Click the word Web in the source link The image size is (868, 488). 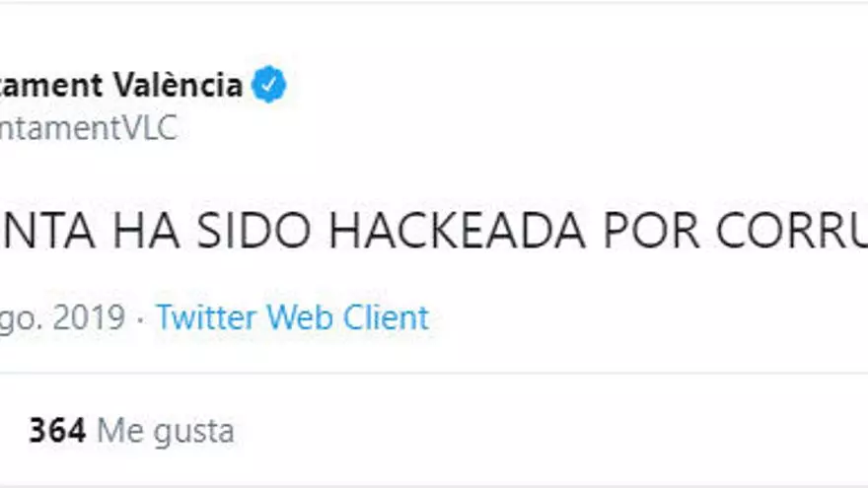tap(300, 317)
